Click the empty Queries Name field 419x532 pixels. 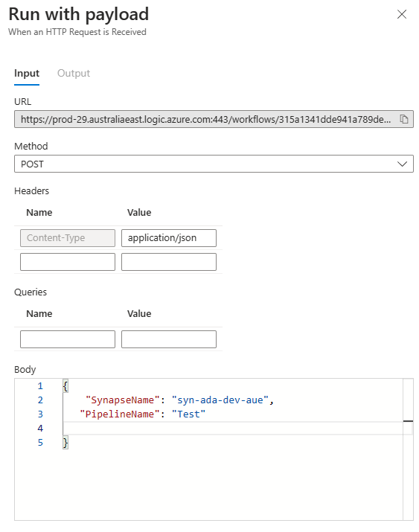click(x=68, y=339)
